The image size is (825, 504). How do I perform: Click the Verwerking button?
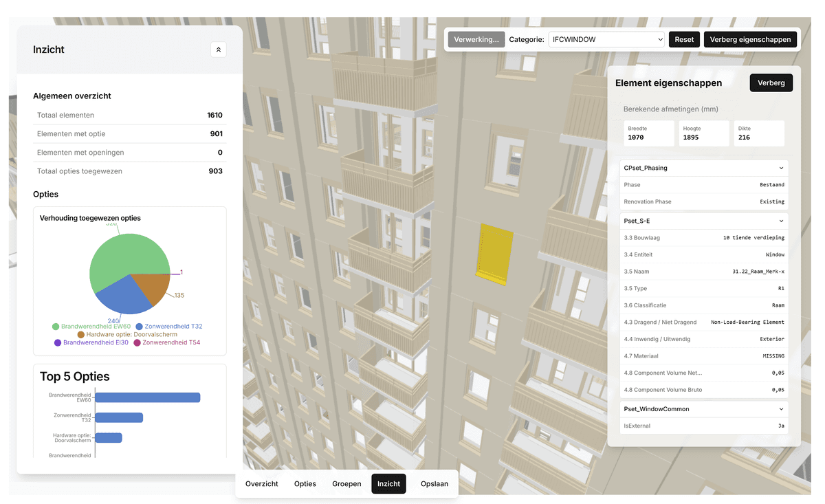pos(476,39)
